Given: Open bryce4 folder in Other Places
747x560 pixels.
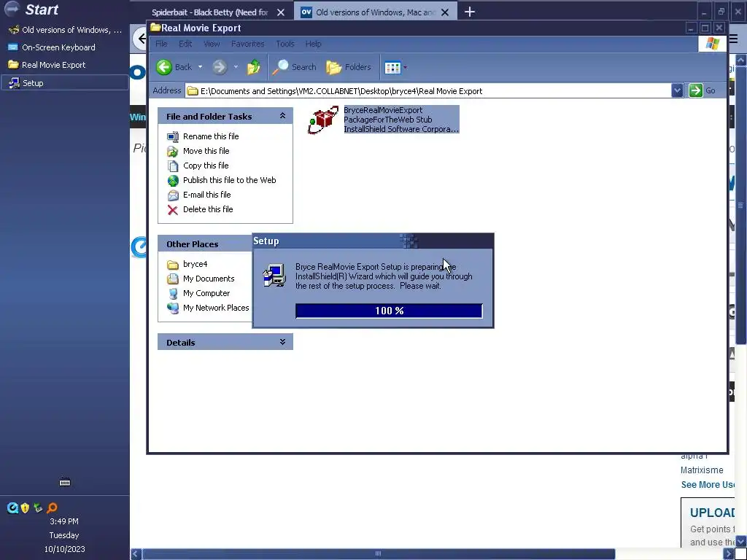Looking at the screenshot, I should click(x=195, y=264).
